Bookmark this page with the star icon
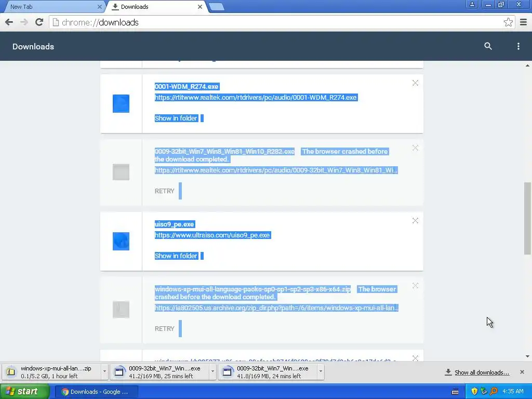 (x=508, y=22)
